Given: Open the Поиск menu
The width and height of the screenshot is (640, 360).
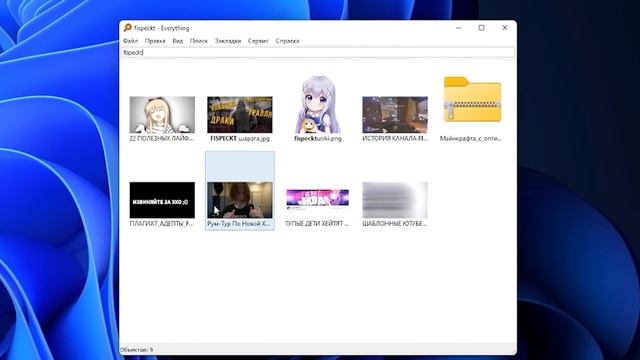Looking at the screenshot, I should point(199,41).
